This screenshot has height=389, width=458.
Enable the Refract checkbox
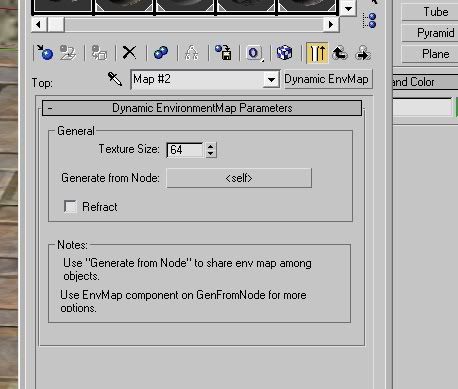[70, 207]
